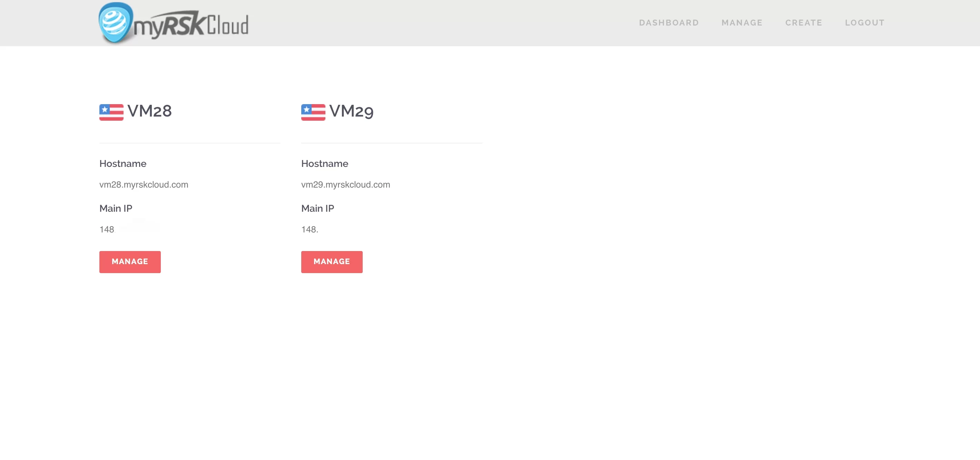Select Logout in the top navigation

pyautogui.click(x=864, y=23)
